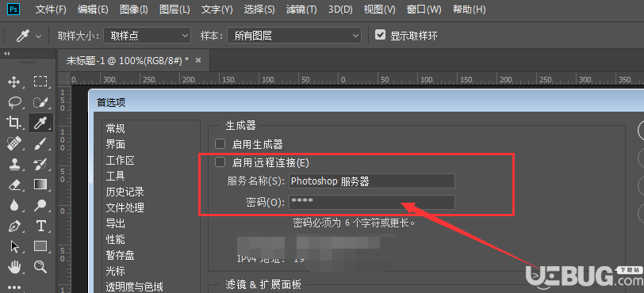Select 常规 in preferences list
Screen dimensions: 644x293
116,128
